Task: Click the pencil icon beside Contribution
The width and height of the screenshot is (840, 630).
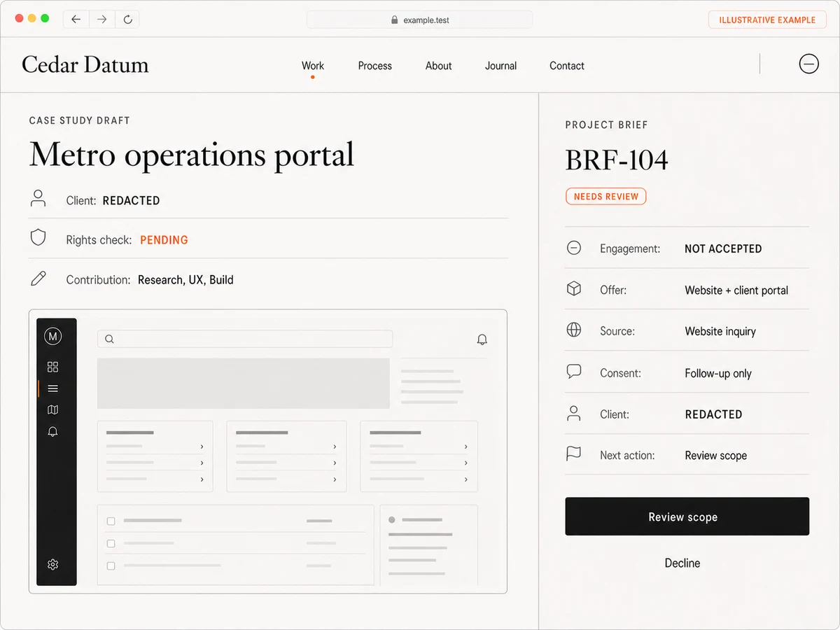Action: click(38, 278)
